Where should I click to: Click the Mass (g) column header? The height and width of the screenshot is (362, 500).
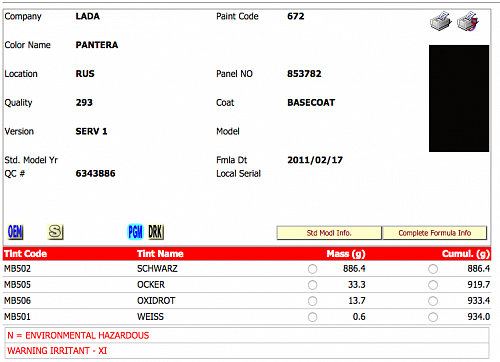point(346,254)
